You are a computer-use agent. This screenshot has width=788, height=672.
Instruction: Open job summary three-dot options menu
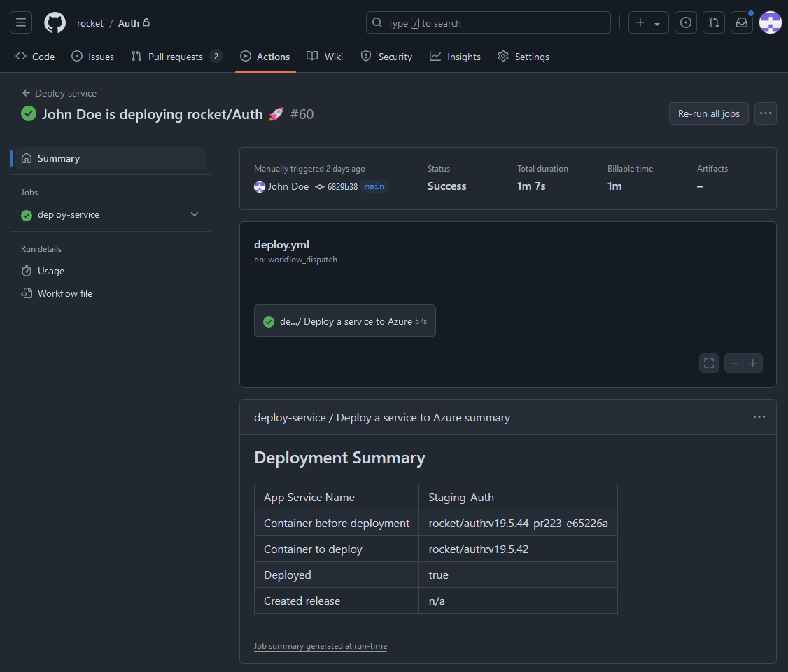tap(759, 417)
